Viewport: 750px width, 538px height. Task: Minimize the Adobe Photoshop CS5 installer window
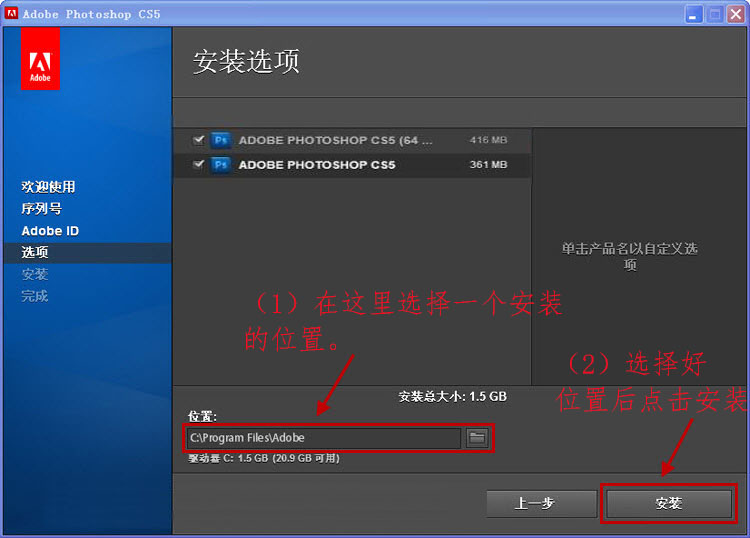pos(695,14)
